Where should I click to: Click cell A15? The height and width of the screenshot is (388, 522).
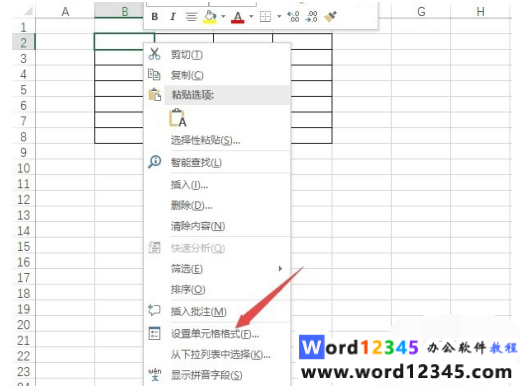[x=65, y=246]
